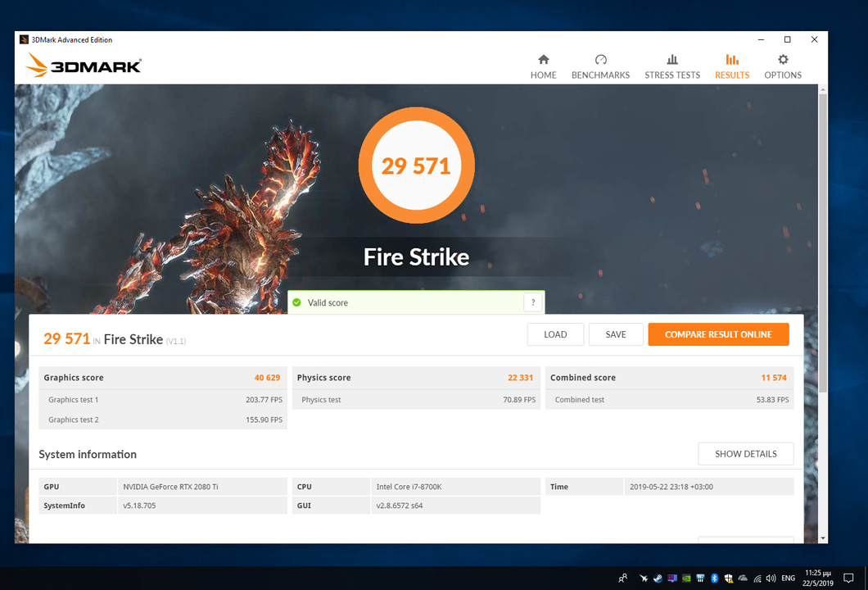Click the monitor tray icon with purple screen

pyautogui.click(x=672, y=579)
